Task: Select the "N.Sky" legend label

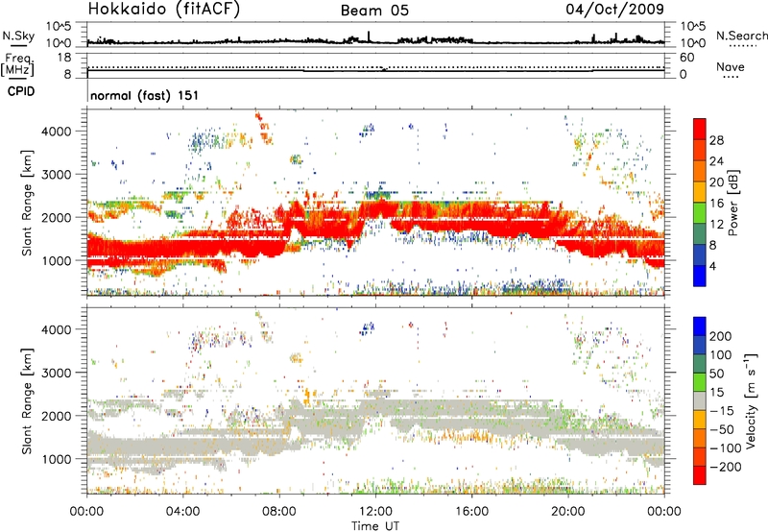Action: coord(18,36)
